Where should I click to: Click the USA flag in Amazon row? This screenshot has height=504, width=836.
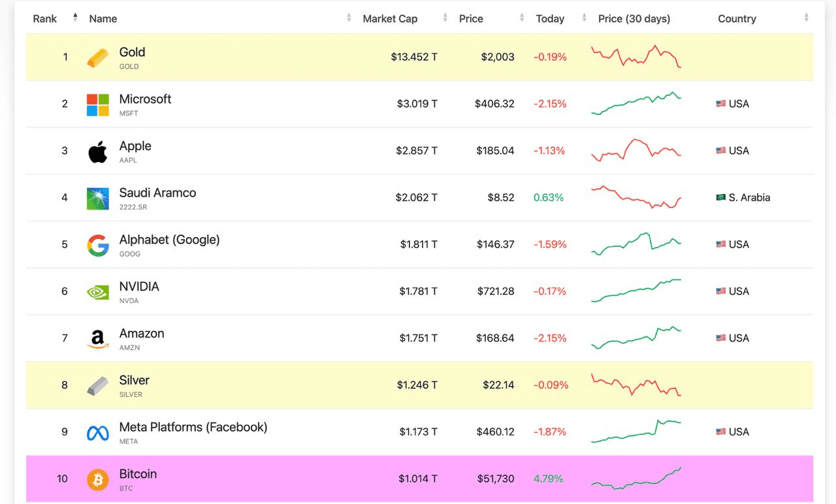tap(721, 339)
